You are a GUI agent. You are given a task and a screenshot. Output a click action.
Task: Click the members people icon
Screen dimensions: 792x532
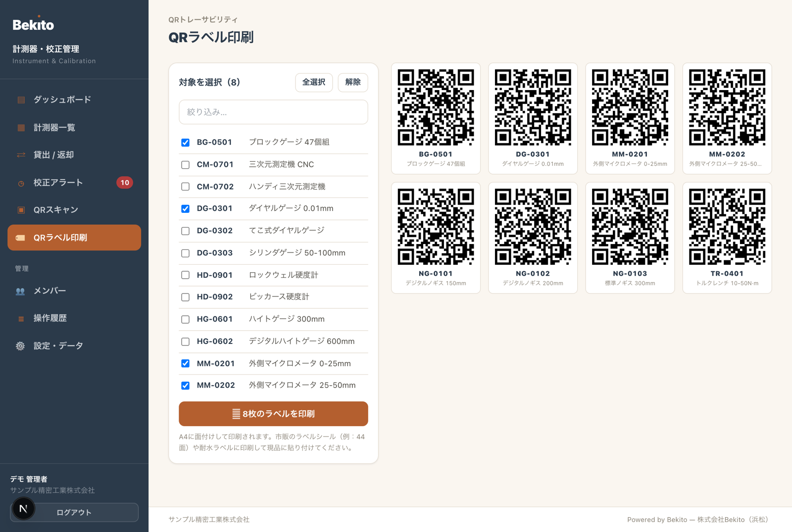(x=20, y=291)
